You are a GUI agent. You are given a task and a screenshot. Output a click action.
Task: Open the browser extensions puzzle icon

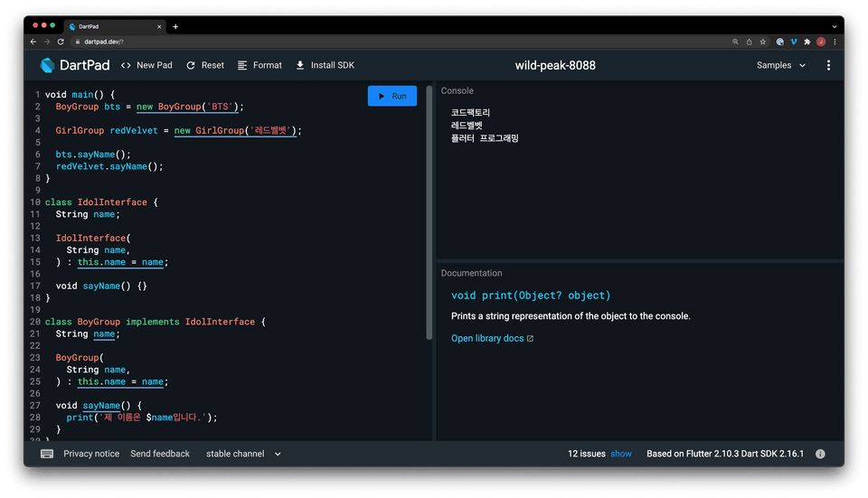(x=807, y=42)
